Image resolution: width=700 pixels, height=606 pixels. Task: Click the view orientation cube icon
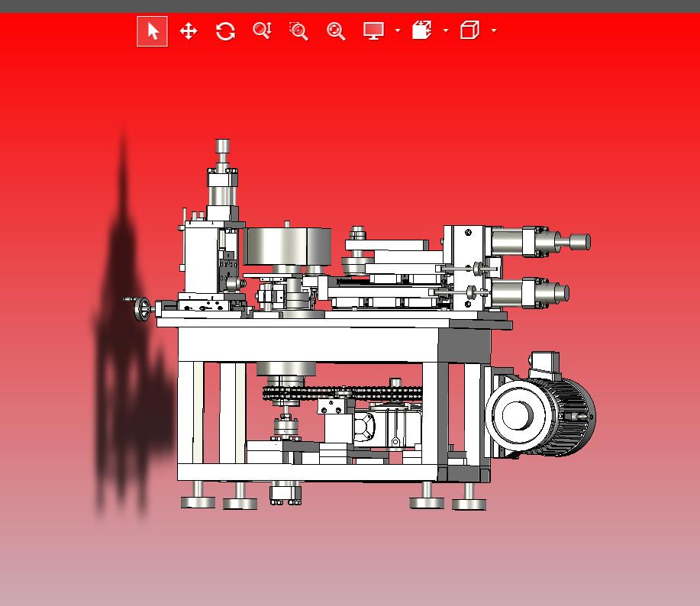[x=469, y=31]
